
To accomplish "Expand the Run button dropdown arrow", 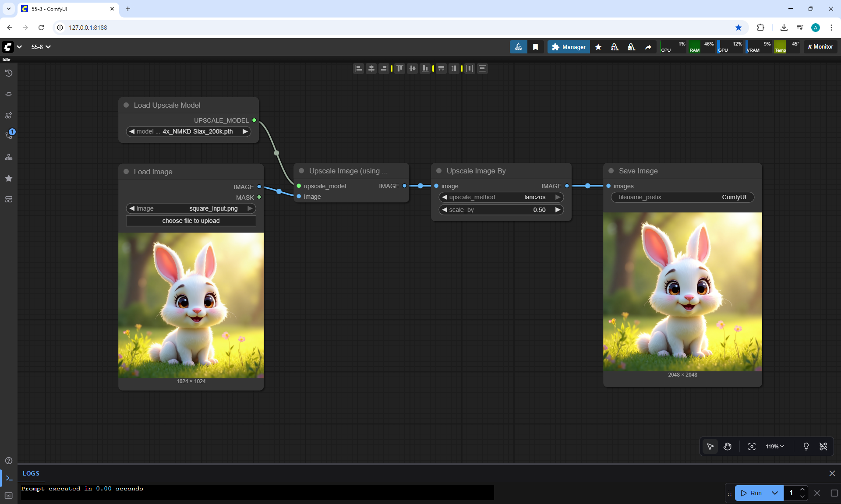I will click(775, 493).
